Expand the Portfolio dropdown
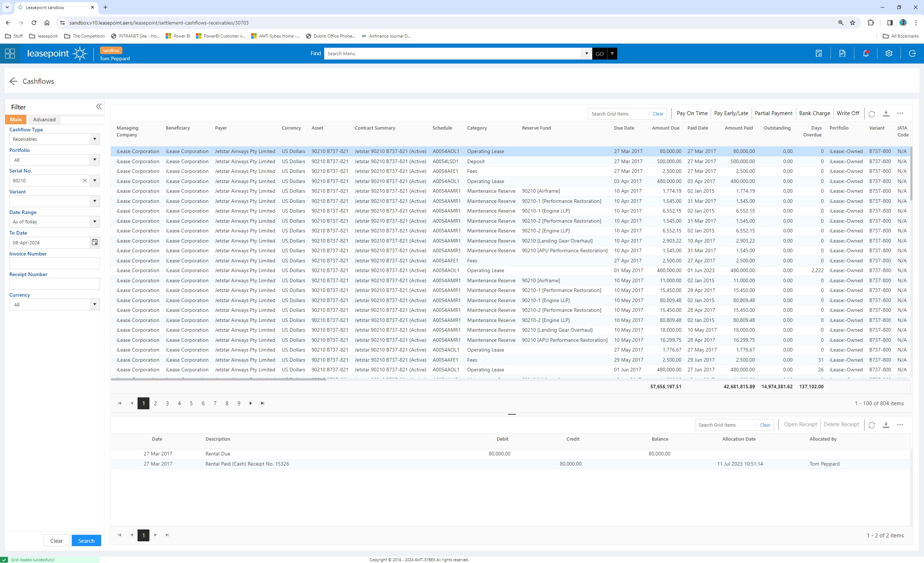The height and width of the screenshot is (563, 924). pos(95,160)
